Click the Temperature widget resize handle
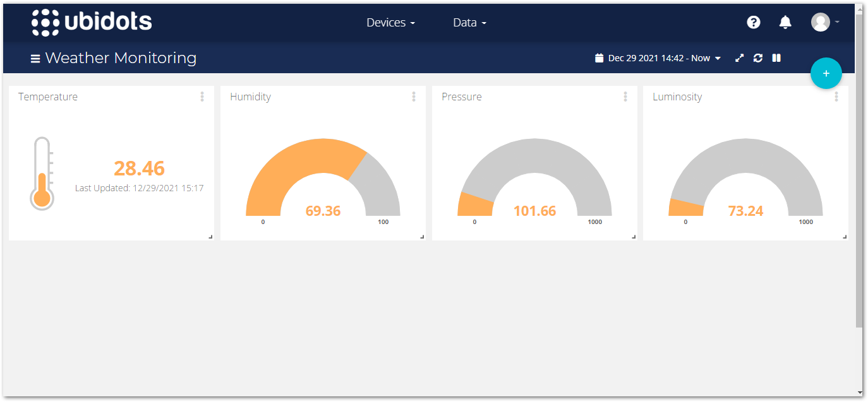This screenshot has width=868, height=402. pos(210,237)
